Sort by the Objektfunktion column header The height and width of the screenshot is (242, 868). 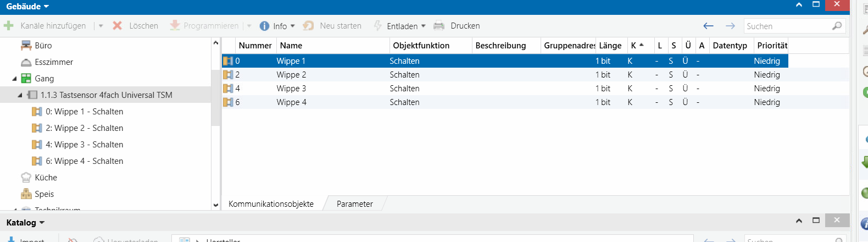421,46
